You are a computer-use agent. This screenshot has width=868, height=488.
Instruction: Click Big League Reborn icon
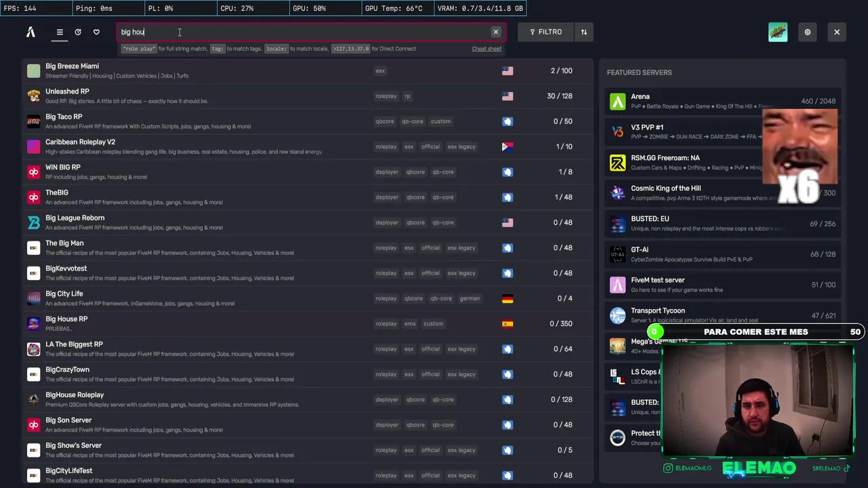pos(33,222)
